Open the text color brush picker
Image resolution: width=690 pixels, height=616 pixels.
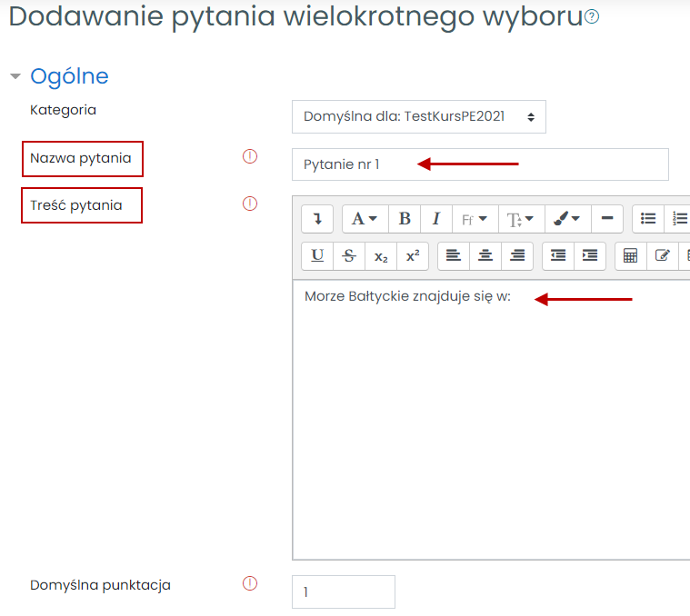566,219
